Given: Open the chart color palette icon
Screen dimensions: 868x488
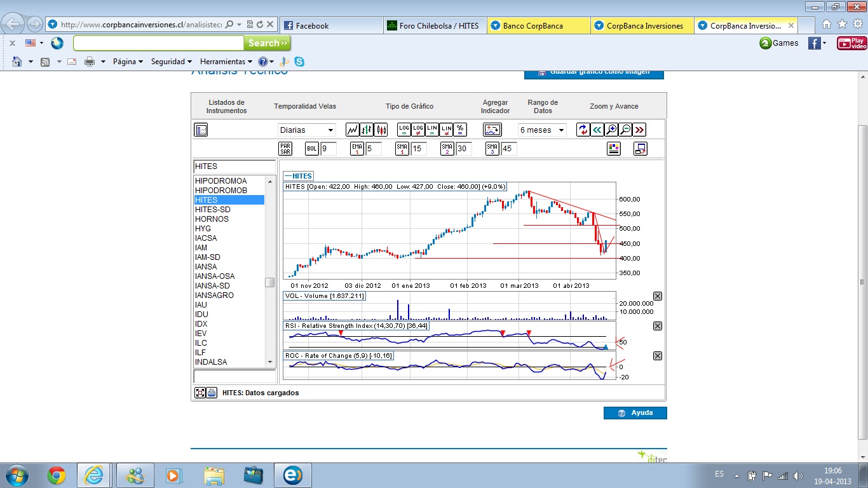Looking at the screenshot, I should coord(613,149).
